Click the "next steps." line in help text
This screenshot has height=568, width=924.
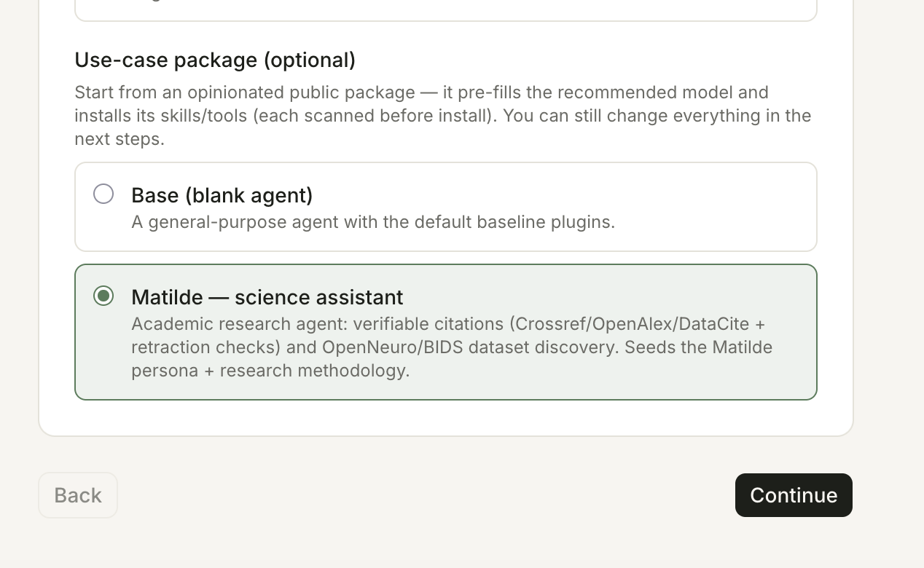[x=120, y=138]
